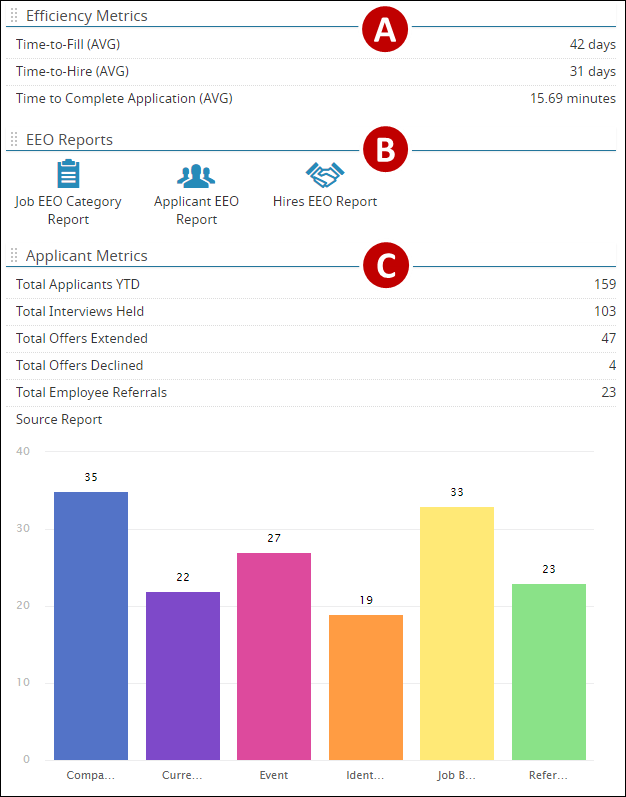Click the Compa... axis label

click(91, 776)
